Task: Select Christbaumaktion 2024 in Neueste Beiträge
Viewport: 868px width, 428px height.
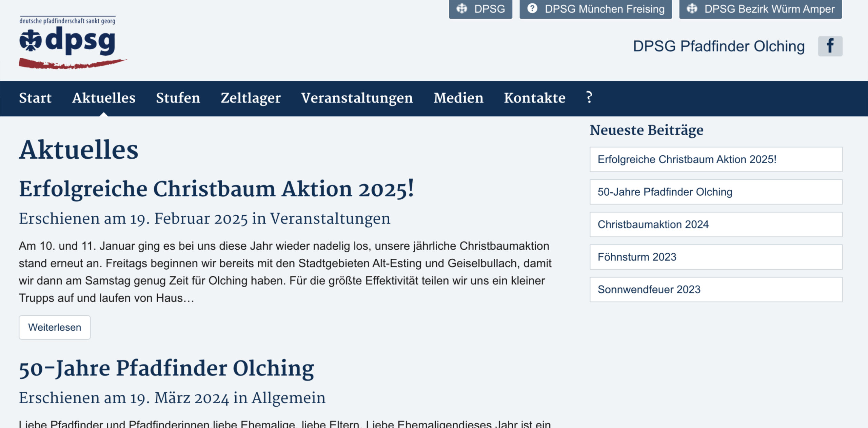Action: [653, 225]
